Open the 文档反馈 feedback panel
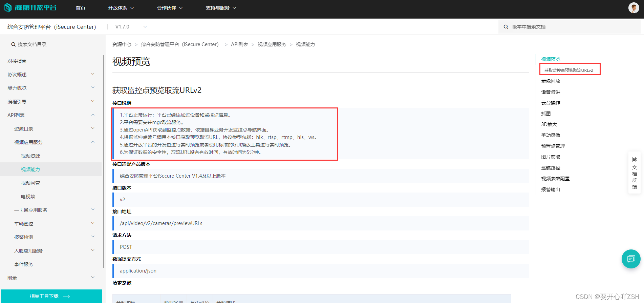Image resolution: width=644 pixels, height=303 pixels. tap(634, 173)
